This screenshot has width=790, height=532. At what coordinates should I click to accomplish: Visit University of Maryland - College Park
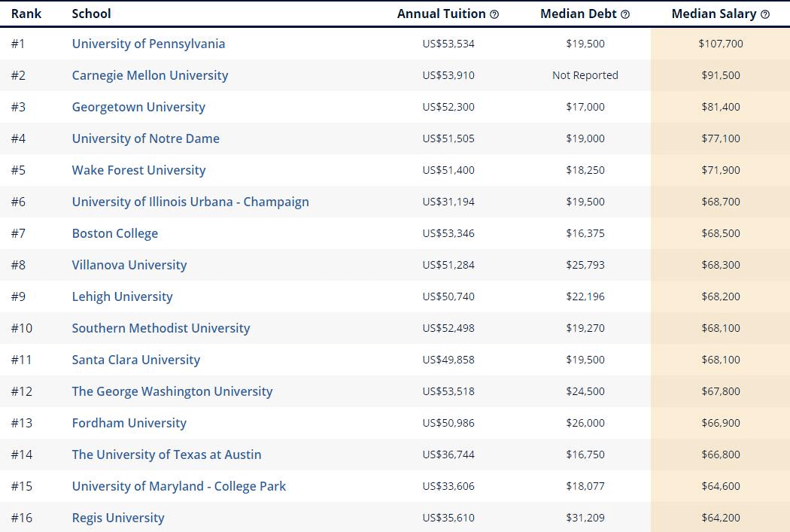tap(179, 486)
